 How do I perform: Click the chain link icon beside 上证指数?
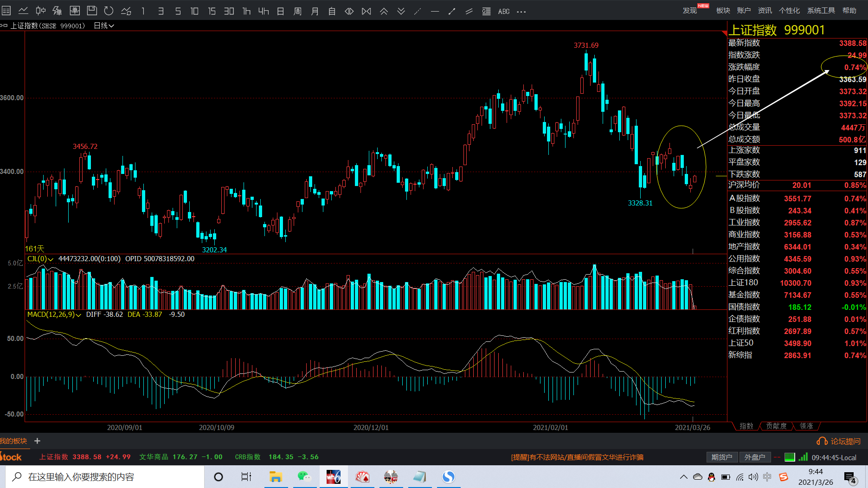pos(4,26)
